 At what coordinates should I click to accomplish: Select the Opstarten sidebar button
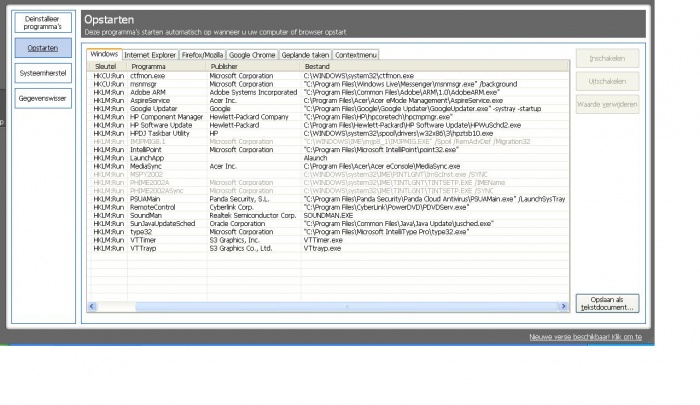[x=43, y=48]
